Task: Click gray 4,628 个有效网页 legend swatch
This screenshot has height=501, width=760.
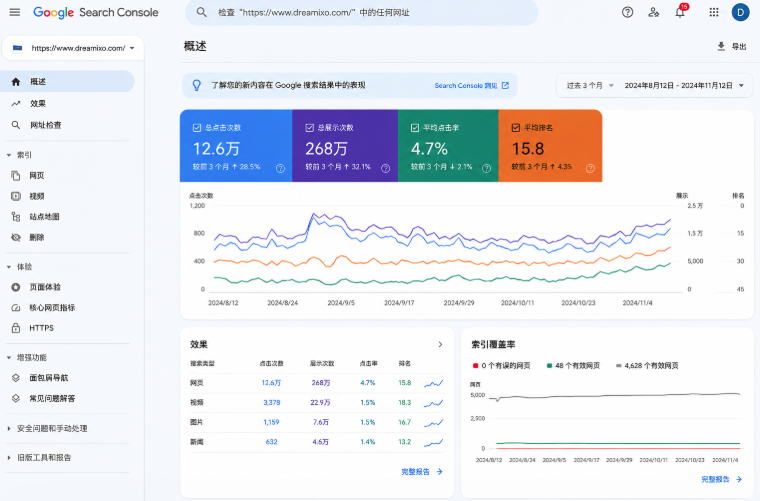Action: coord(618,366)
